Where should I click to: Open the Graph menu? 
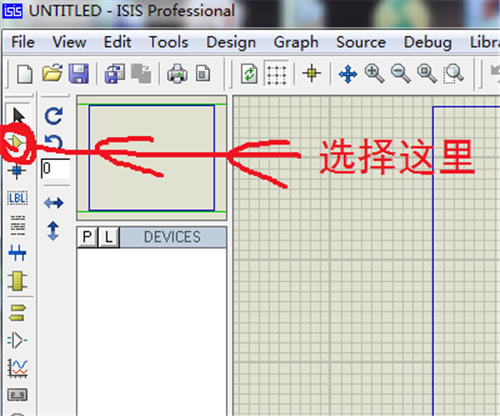[296, 43]
